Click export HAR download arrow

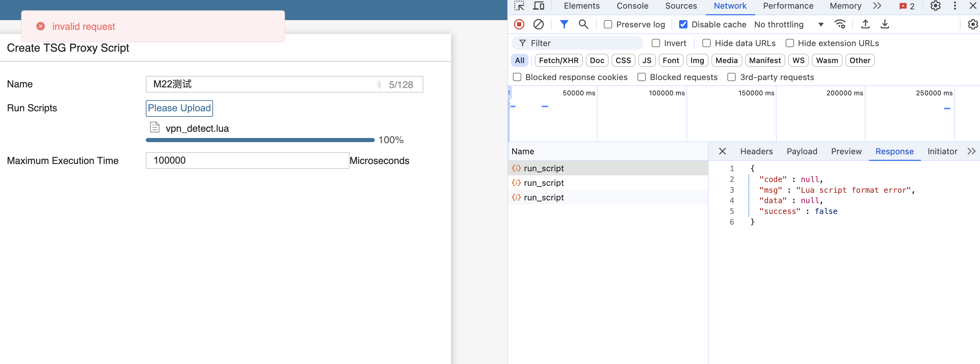(x=885, y=24)
